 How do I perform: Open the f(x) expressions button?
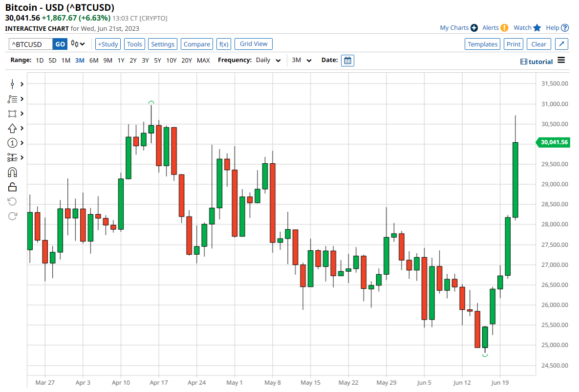tap(224, 44)
